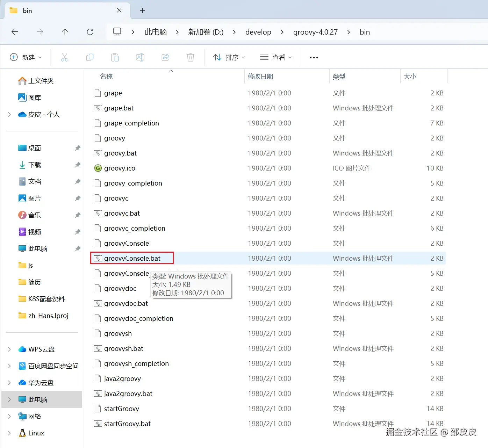Open the 排序 sort dropdown

click(x=229, y=57)
